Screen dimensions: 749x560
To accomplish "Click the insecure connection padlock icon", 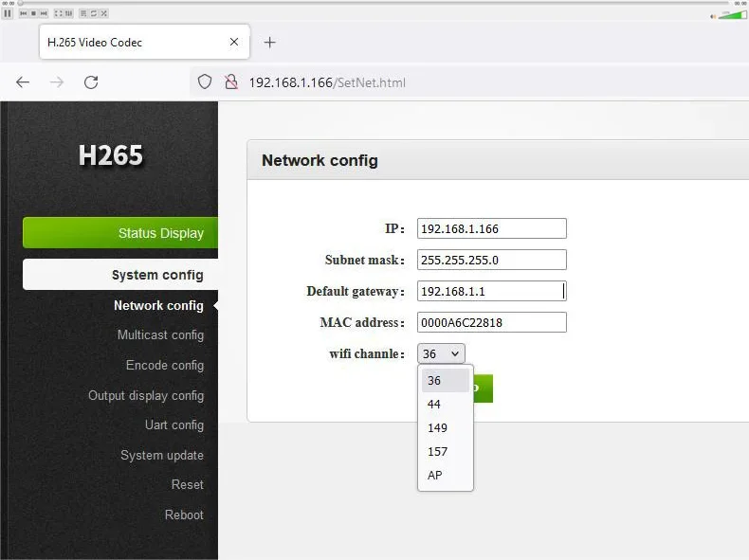I will 229,82.
